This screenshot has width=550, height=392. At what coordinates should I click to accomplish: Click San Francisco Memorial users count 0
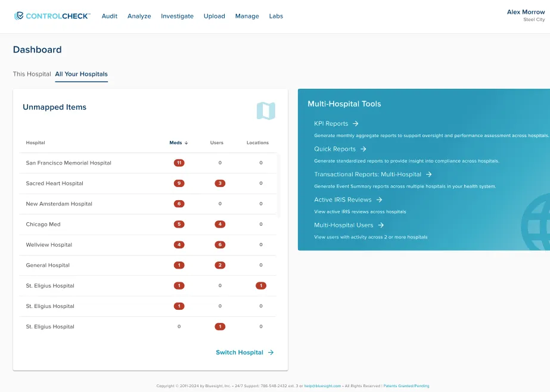click(220, 163)
